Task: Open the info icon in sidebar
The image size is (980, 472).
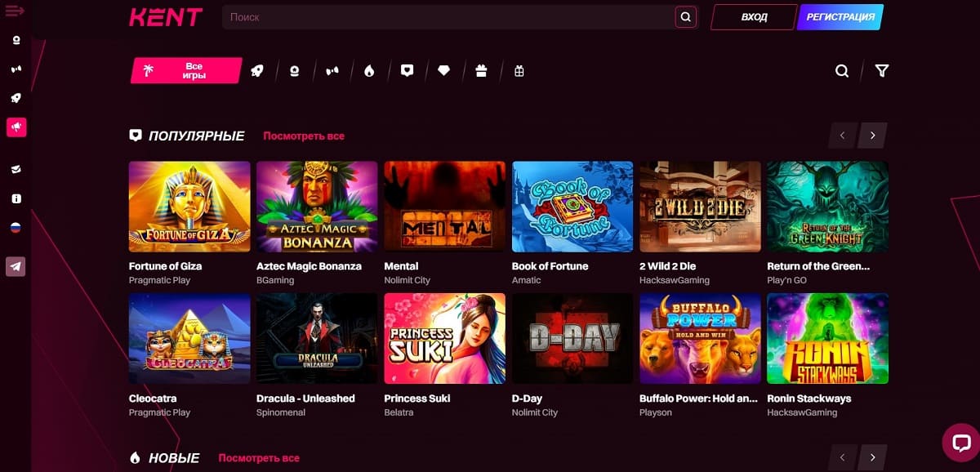Action: click(16, 198)
